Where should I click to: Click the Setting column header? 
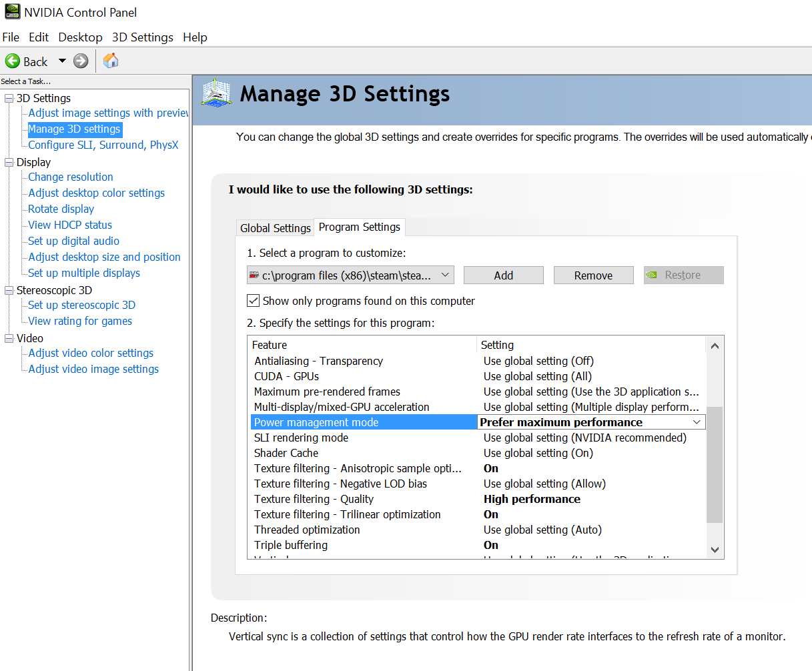coord(591,345)
